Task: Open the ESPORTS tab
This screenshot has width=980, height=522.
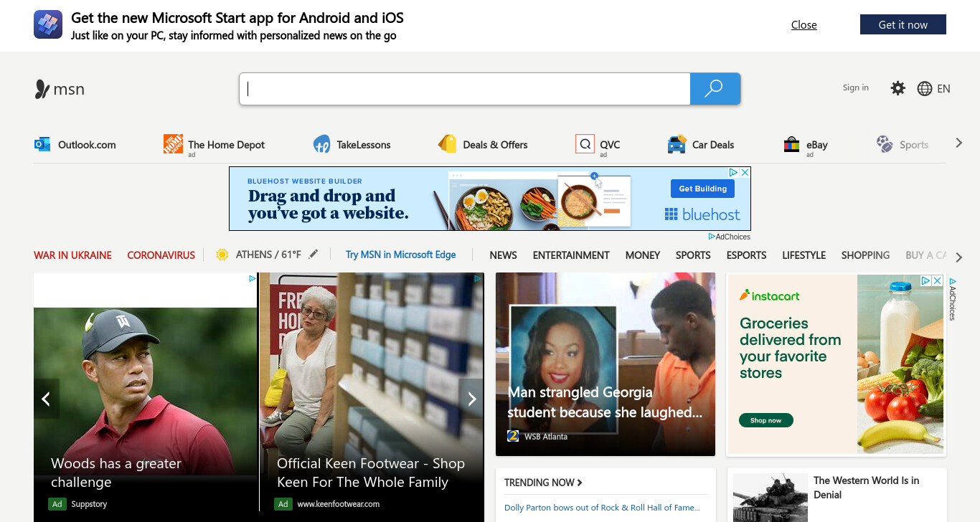Action: [746, 255]
